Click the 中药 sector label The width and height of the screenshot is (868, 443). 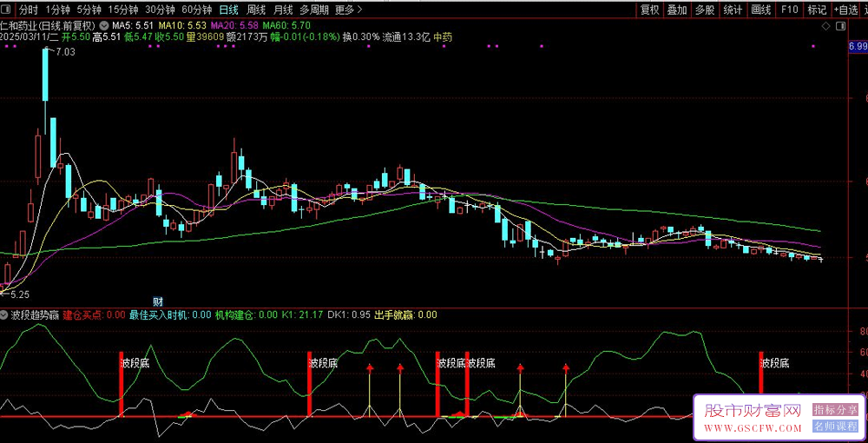click(443, 37)
